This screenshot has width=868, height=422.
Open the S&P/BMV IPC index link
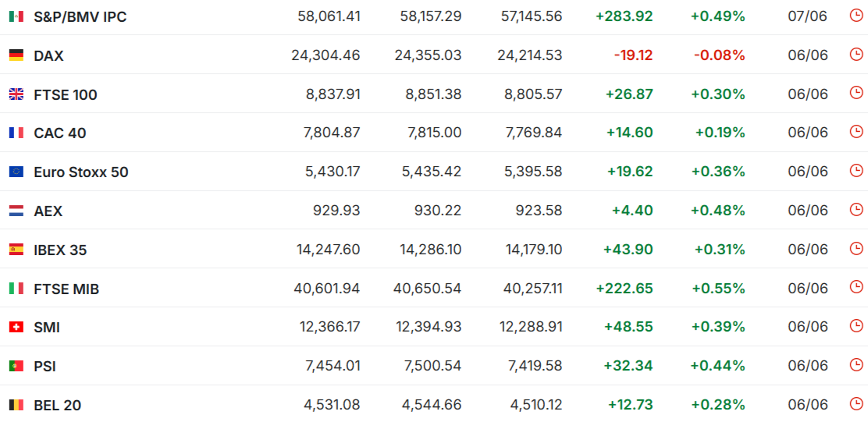click(x=80, y=17)
